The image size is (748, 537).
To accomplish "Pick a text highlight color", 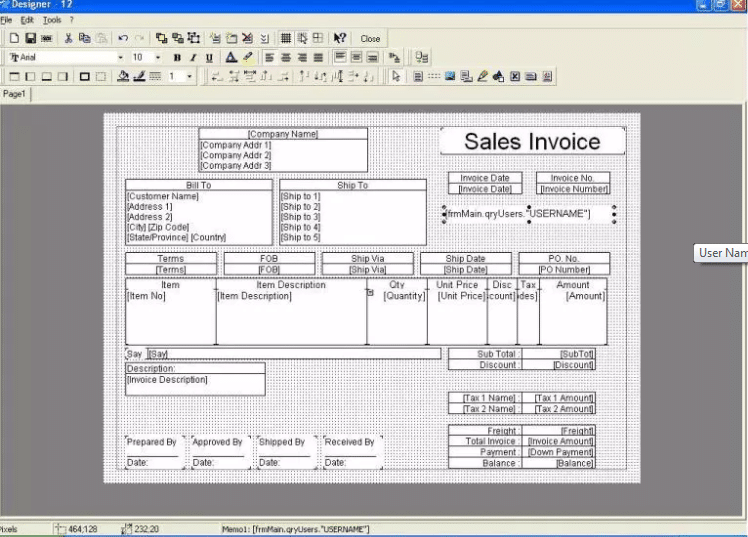I will pyautogui.click(x=247, y=57).
